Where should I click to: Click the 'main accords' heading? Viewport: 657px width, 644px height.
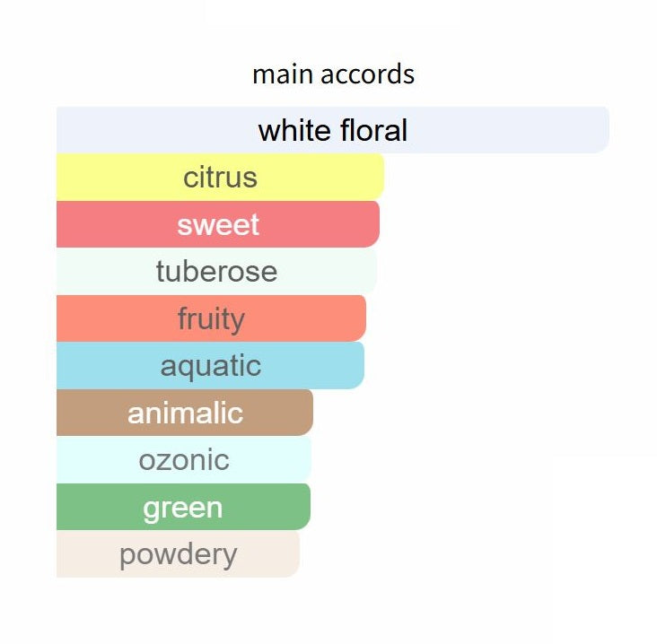click(x=333, y=74)
